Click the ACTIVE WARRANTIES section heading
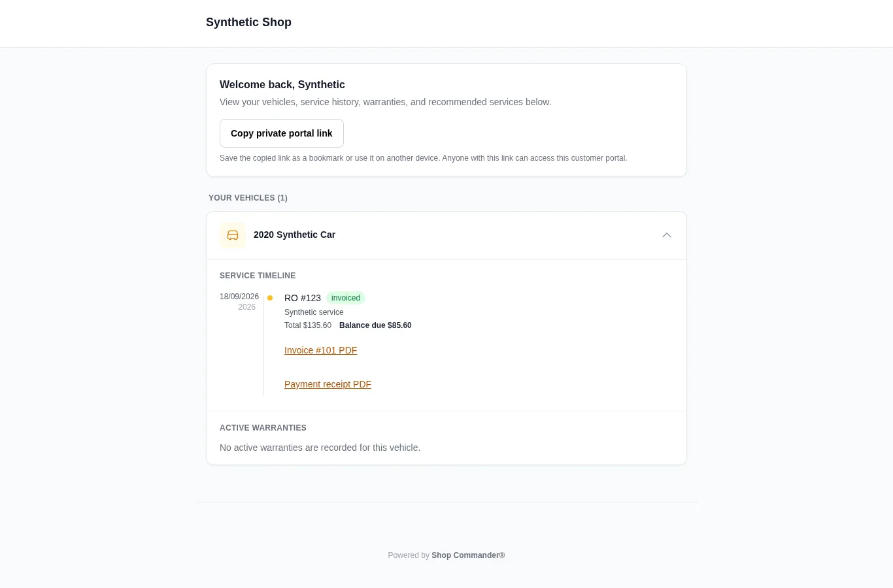 (263, 428)
